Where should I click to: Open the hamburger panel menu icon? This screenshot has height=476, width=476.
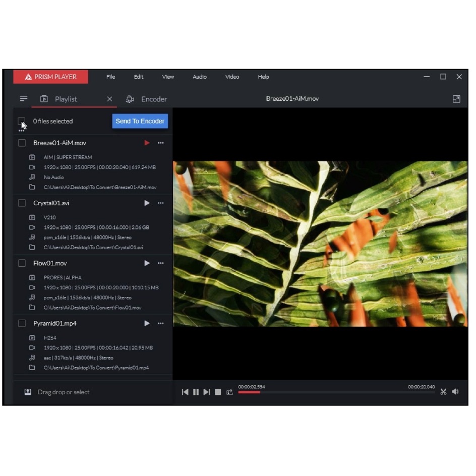(24, 99)
